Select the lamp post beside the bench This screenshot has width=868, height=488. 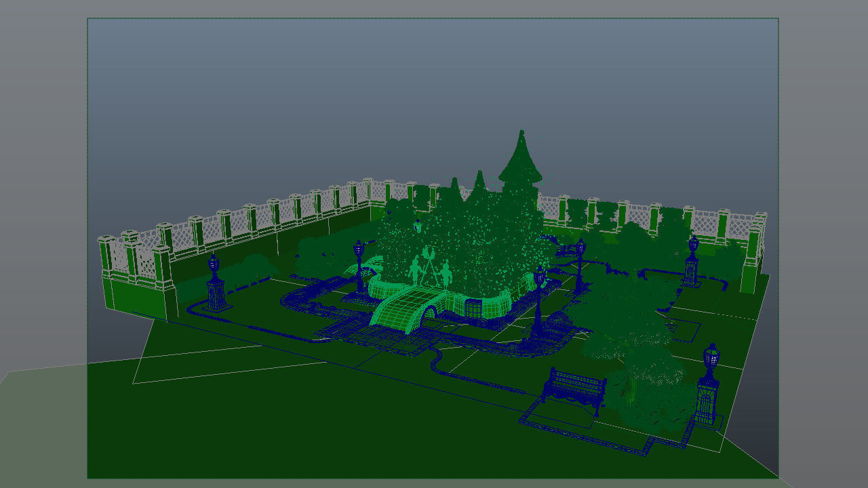[709, 385]
